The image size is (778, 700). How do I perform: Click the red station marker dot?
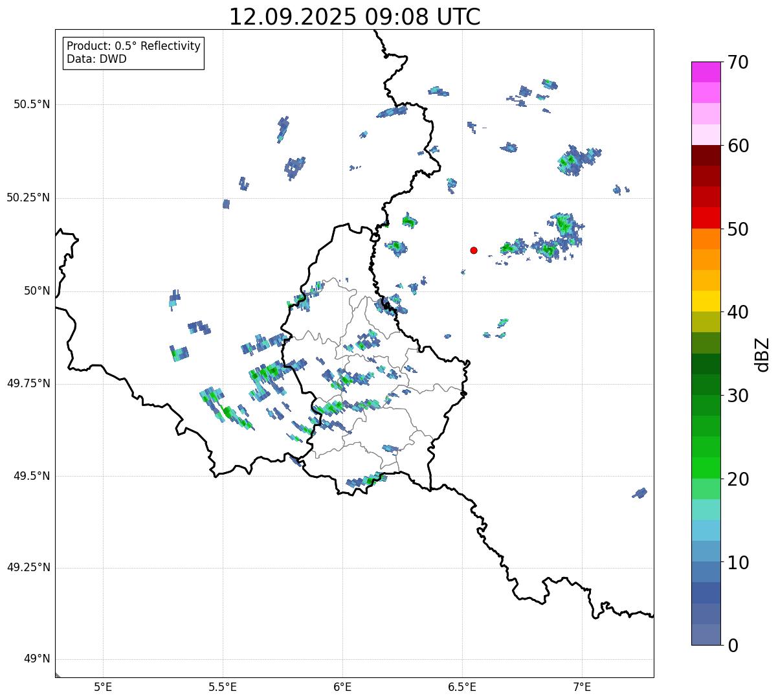474,250
